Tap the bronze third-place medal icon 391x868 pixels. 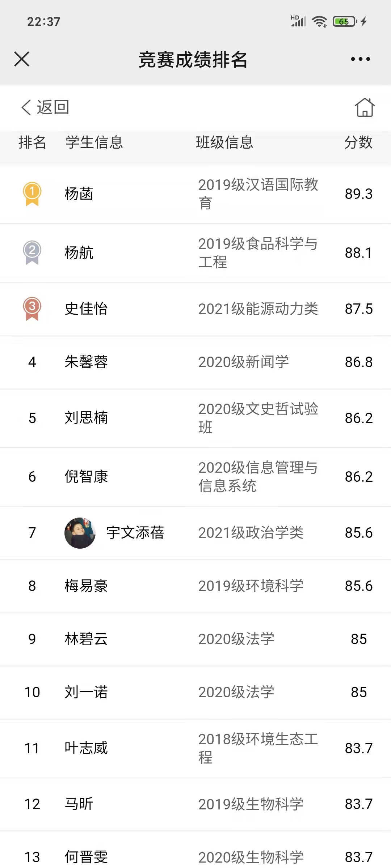click(x=32, y=309)
